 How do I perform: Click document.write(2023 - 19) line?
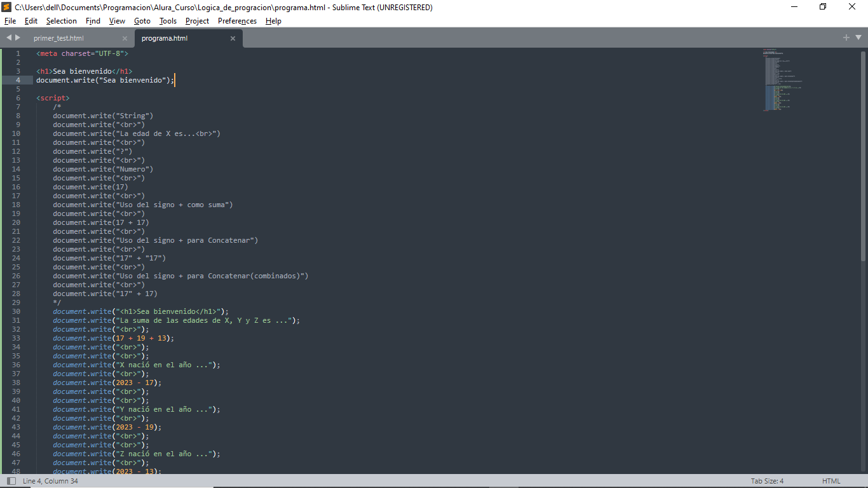[107, 427]
